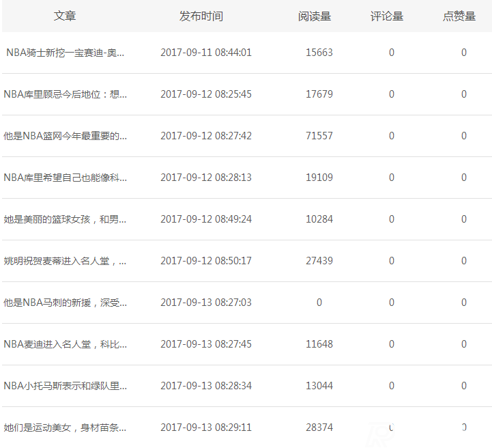The image size is (492, 448).
Task: Select the article '她是美丽的篮球女孩，和男...'
Action: click(x=66, y=219)
